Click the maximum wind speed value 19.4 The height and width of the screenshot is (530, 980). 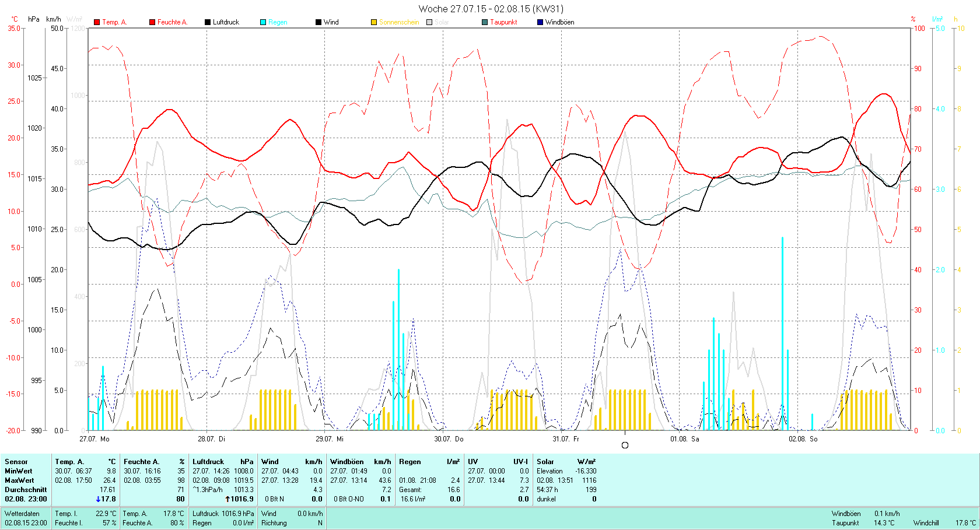(316, 480)
